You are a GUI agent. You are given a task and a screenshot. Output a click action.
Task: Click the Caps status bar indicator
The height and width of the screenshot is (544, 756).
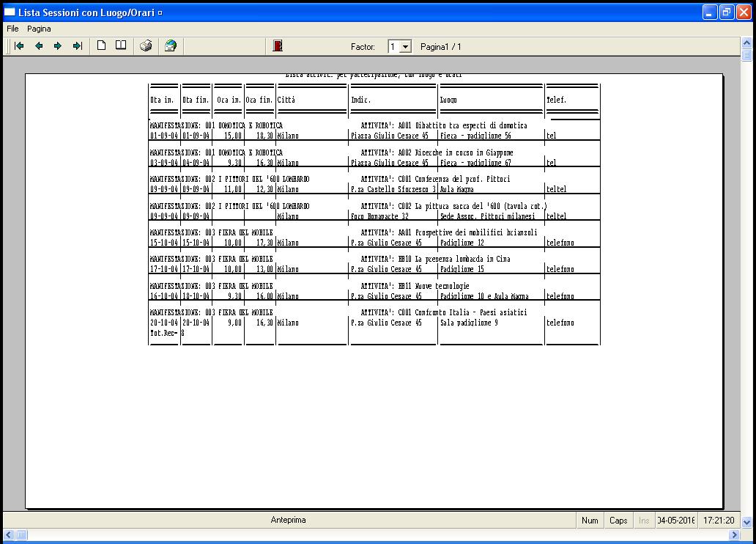618,521
